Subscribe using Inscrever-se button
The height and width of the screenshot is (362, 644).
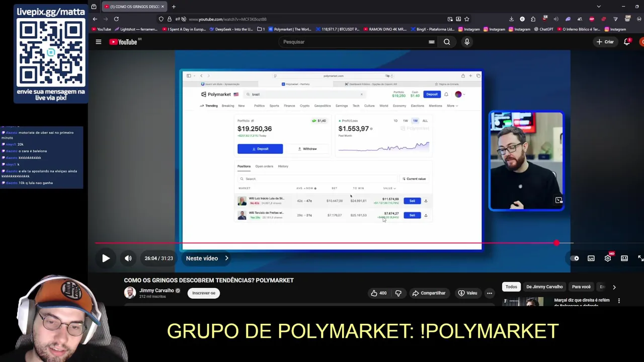click(204, 293)
